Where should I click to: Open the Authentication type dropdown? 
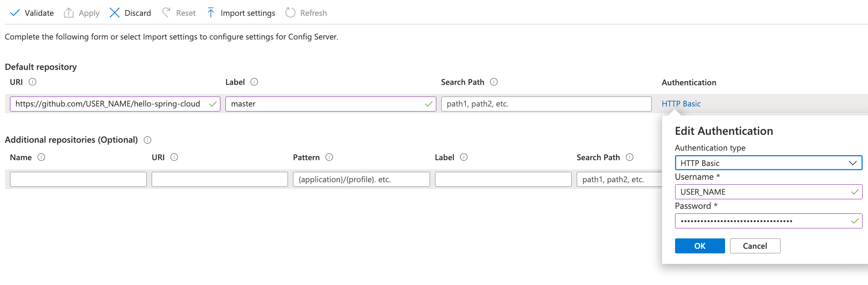click(768, 163)
